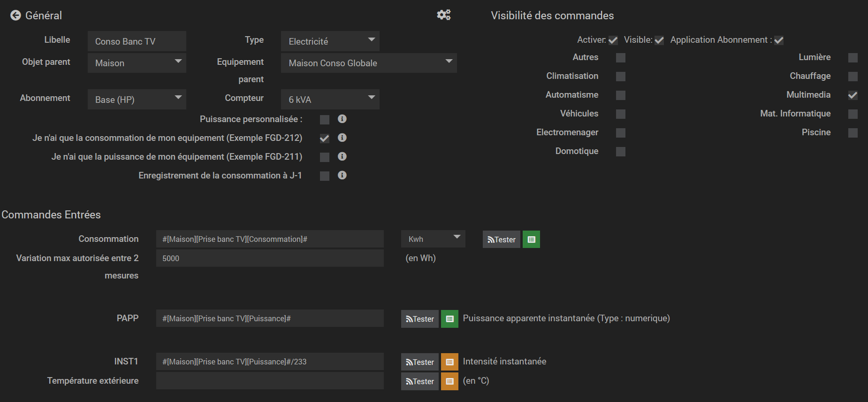Viewport: 868px width, 402px height.
Task: Open the gears configuration icon
Action: click(x=443, y=15)
